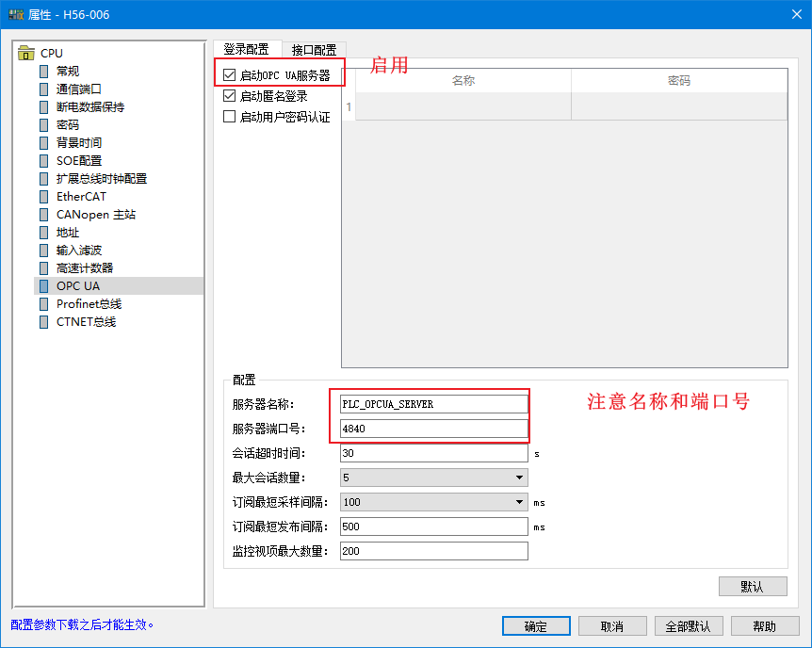Click the page icon beside 地址
Image resolution: width=812 pixels, height=648 pixels.
click(x=44, y=232)
